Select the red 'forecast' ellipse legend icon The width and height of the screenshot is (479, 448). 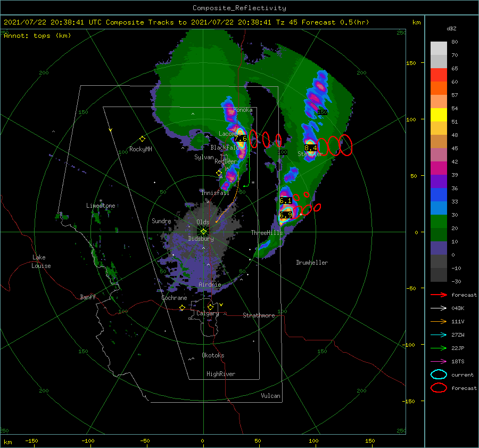439,388
